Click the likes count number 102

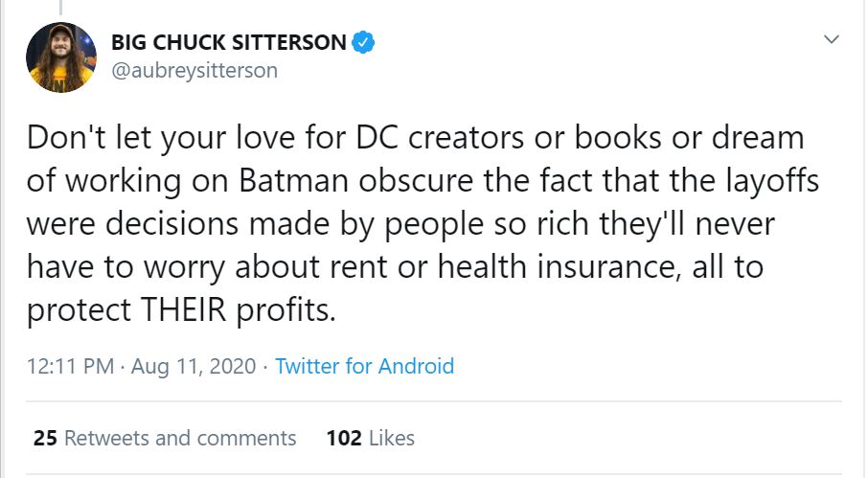coord(344,438)
